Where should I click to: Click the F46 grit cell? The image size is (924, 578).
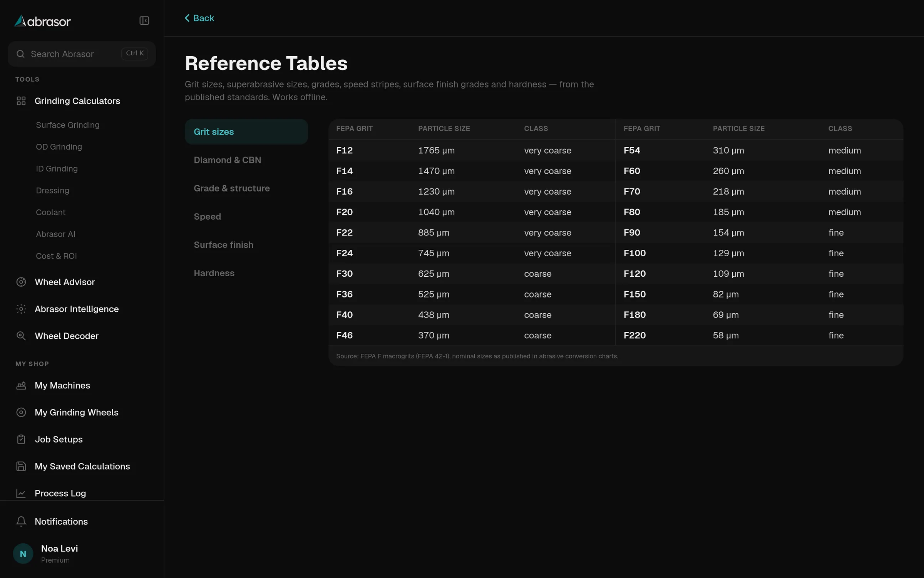coord(345,335)
